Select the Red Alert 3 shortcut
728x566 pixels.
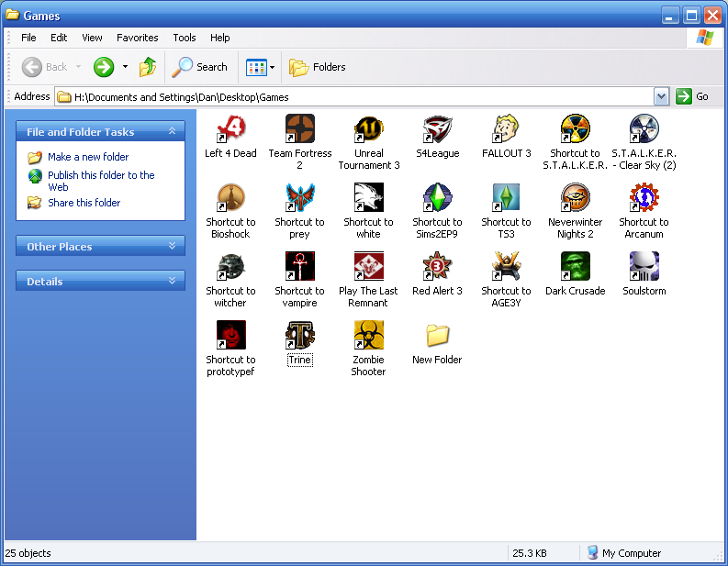tap(437, 267)
